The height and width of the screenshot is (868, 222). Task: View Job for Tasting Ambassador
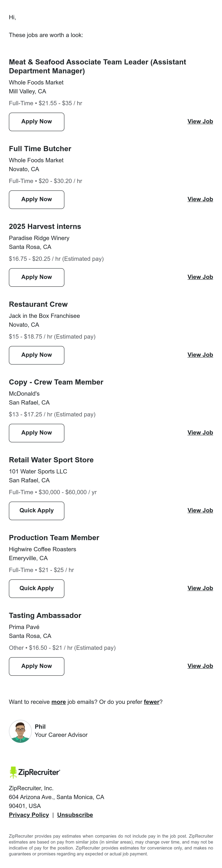click(200, 666)
